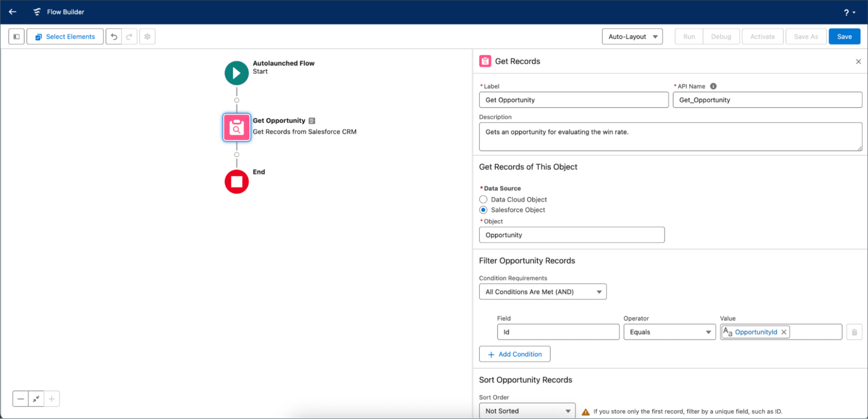Image resolution: width=868 pixels, height=419 pixels.
Task: Click the description note icon beside Get Opportunity
Action: pos(312,120)
